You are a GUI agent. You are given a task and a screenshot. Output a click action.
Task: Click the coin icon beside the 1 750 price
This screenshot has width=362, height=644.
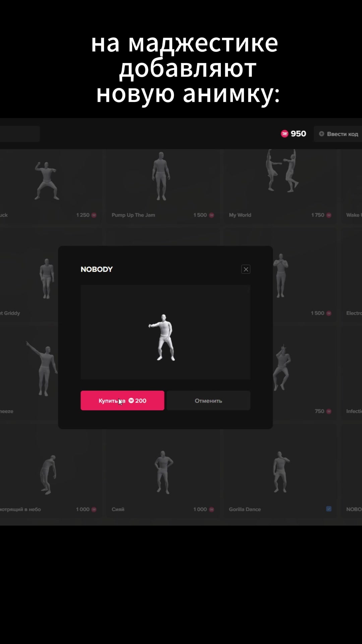(x=329, y=215)
